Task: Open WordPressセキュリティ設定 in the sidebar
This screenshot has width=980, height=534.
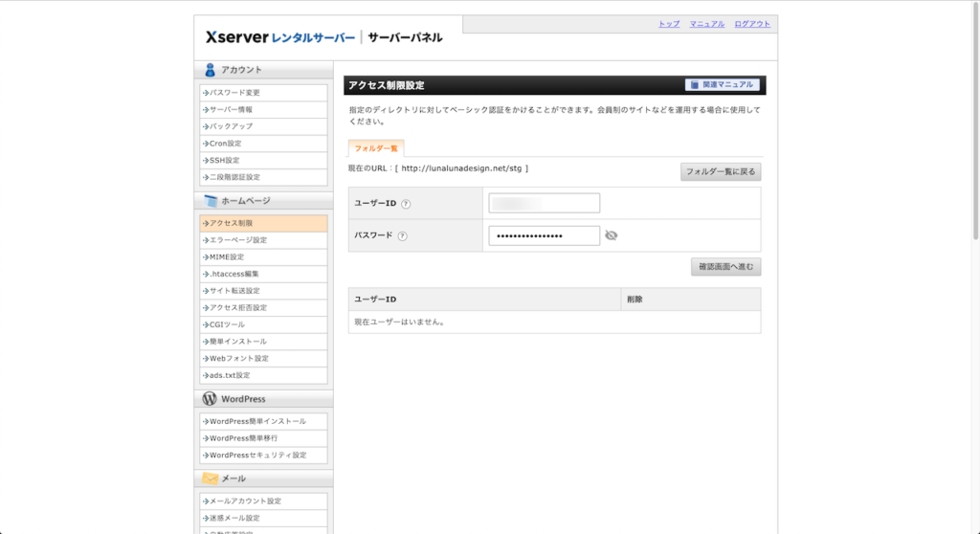Action: 264,456
